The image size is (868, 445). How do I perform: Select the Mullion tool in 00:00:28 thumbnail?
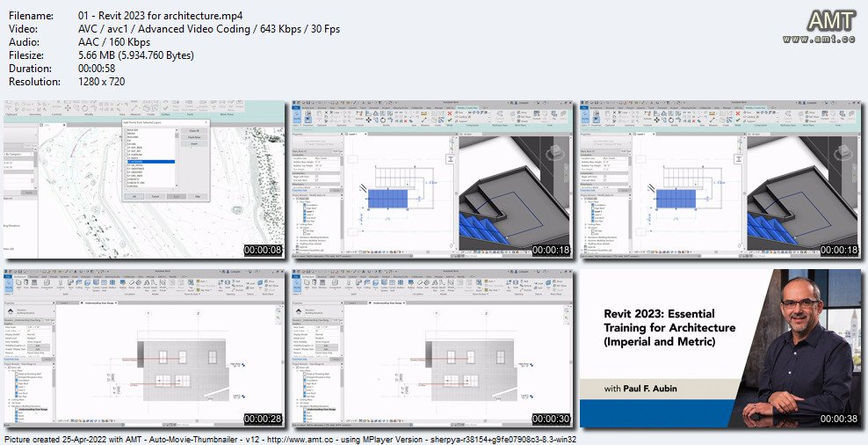[x=112, y=284]
